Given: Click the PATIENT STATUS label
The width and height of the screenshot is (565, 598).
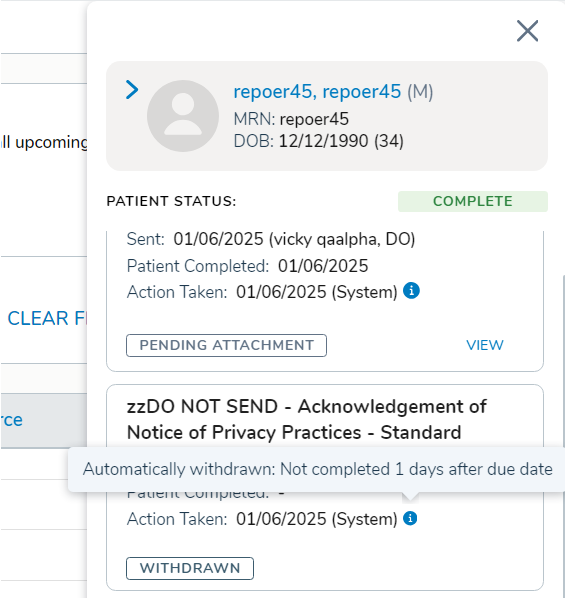Looking at the screenshot, I should pyautogui.click(x=171, y=201).
